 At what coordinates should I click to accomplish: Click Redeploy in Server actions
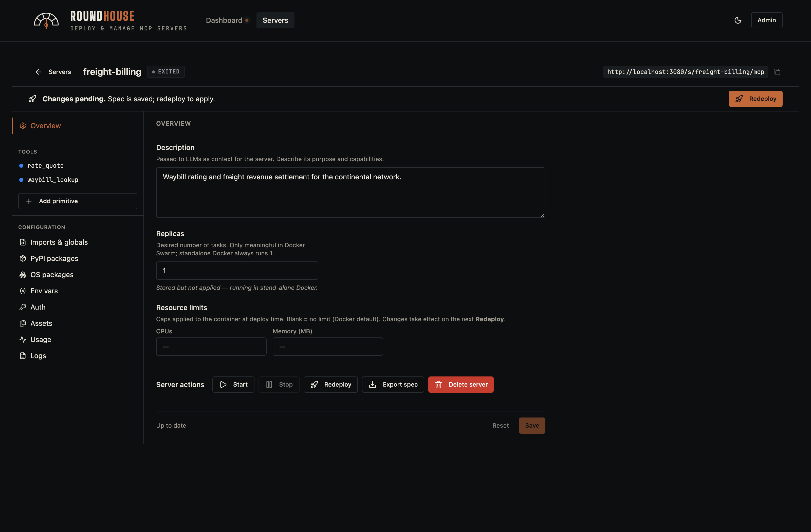(x=330, y=385)
